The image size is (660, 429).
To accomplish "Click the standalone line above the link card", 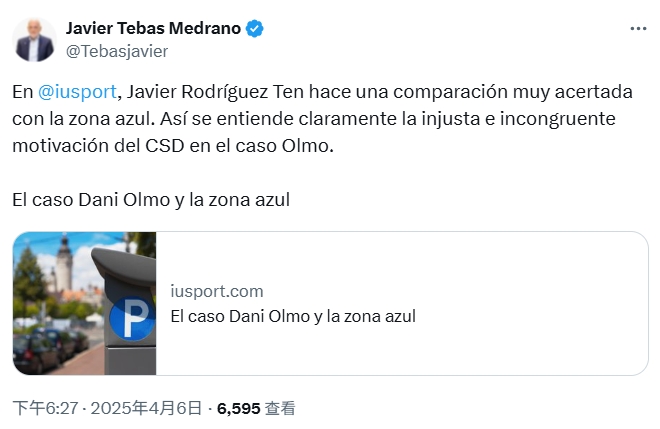I will [x=151, y=199].
